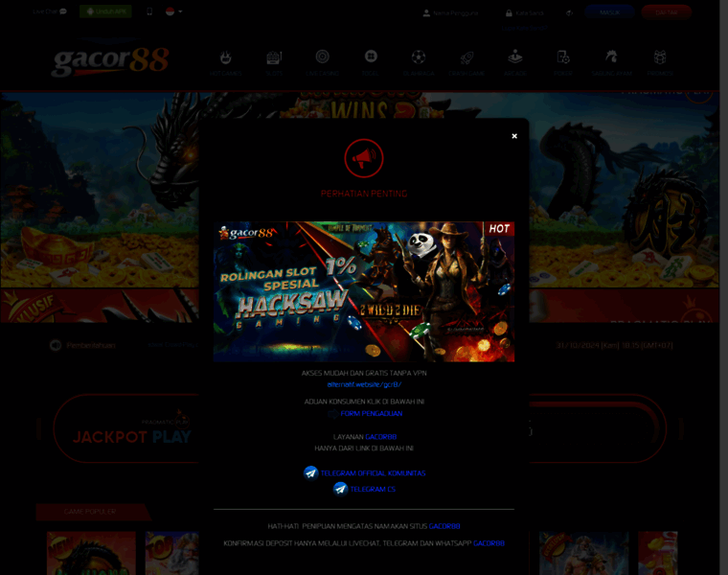
Task: Click the Daftar register button
Action: [x=667, y=12]
